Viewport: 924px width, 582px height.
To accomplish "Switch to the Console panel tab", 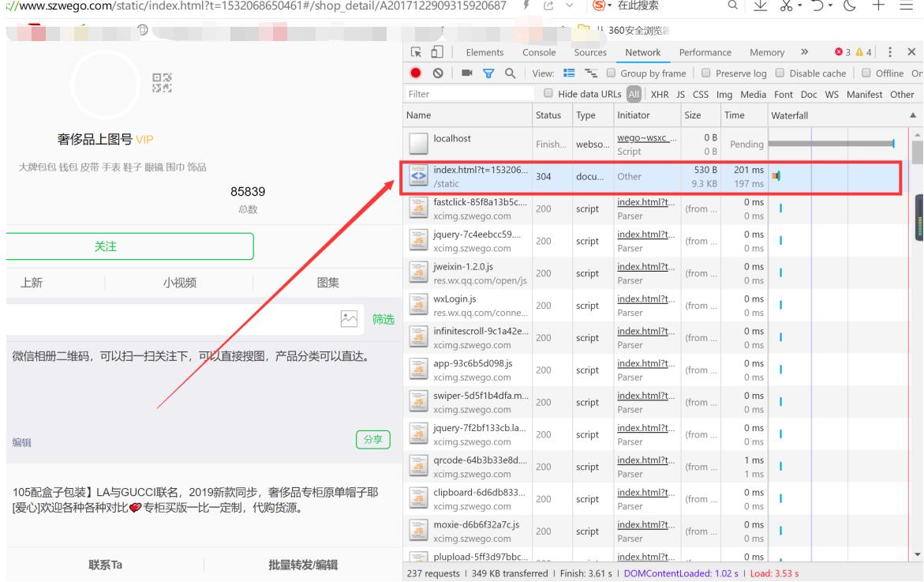I will (539, 52).
